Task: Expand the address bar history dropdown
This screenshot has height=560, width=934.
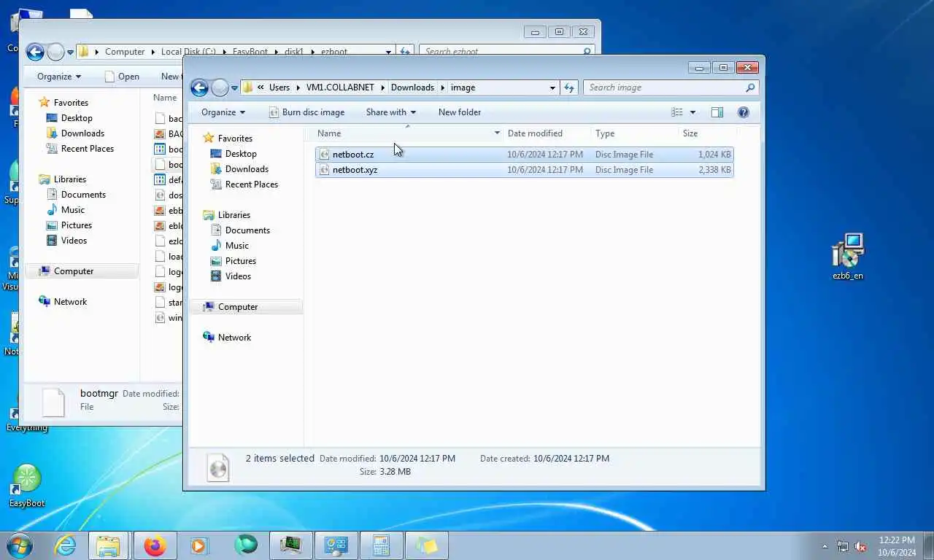Action: pos(552,87)
